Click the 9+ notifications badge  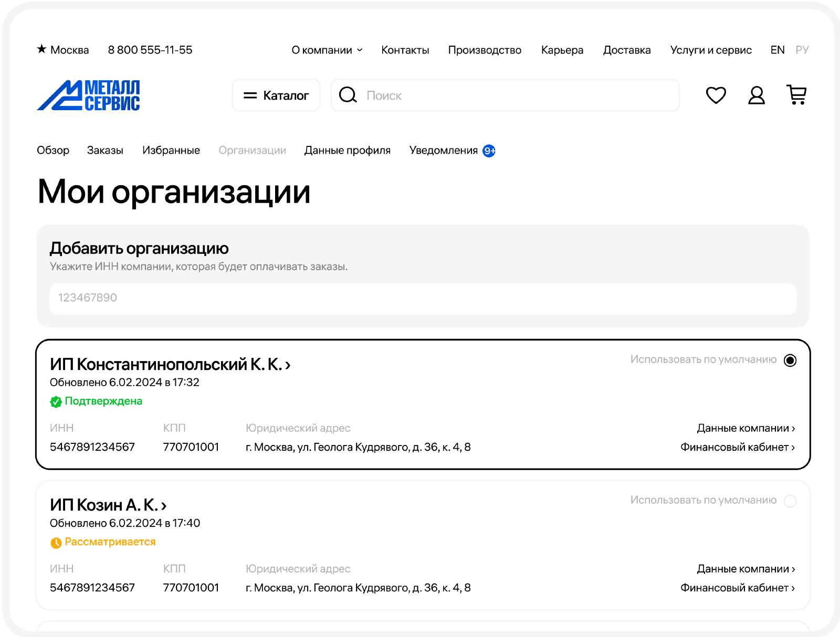pos(489,151)
